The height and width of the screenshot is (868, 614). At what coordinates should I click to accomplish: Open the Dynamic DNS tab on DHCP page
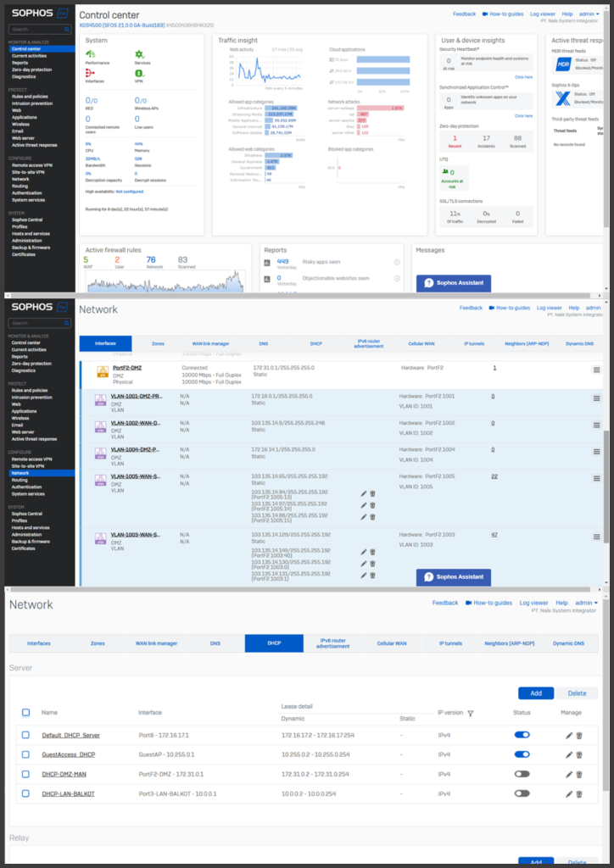(568, 643)
